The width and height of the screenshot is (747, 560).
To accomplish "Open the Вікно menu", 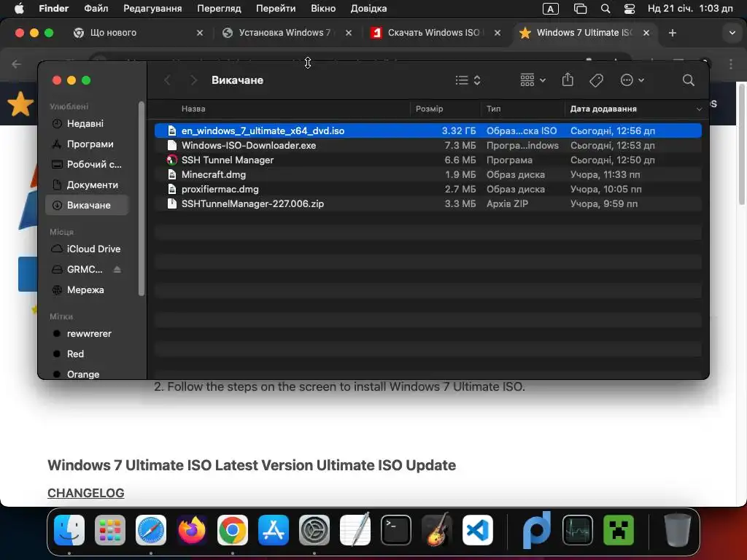I will pos(323,9).
